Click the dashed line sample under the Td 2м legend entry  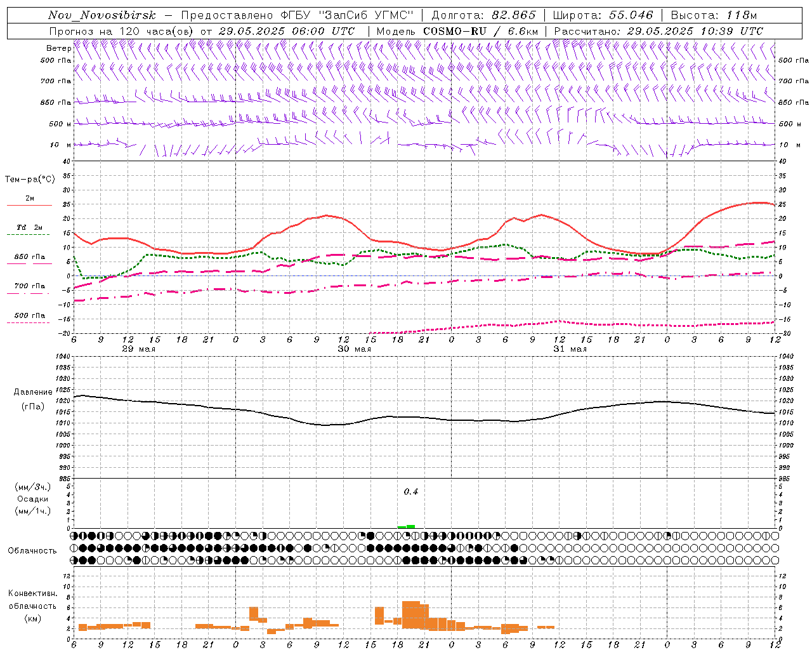[x=29, y=234]
